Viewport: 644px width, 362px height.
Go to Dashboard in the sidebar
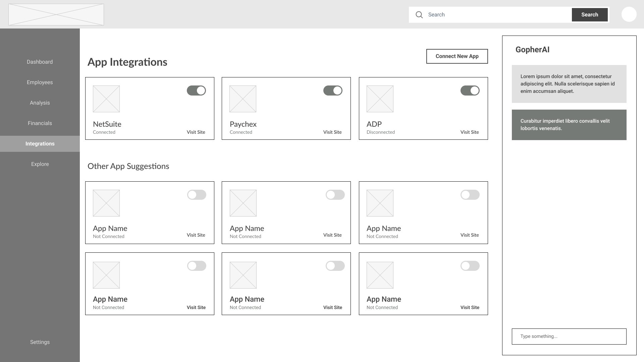[40, 62]
